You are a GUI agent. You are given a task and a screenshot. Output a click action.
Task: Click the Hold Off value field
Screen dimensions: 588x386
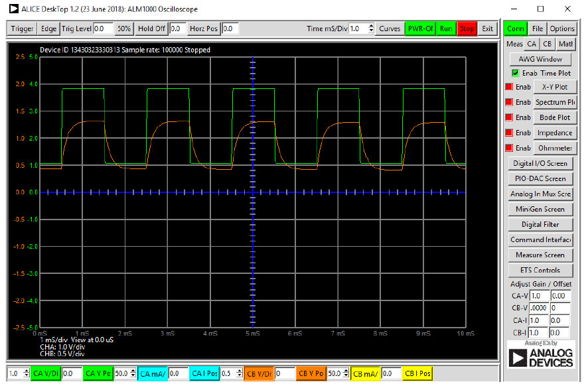[x=178, y=29]
